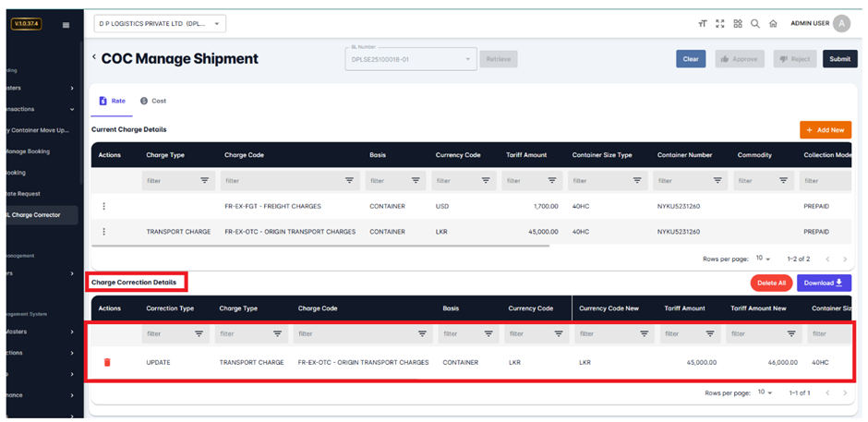Select the Rate tab

pos(113,101)
